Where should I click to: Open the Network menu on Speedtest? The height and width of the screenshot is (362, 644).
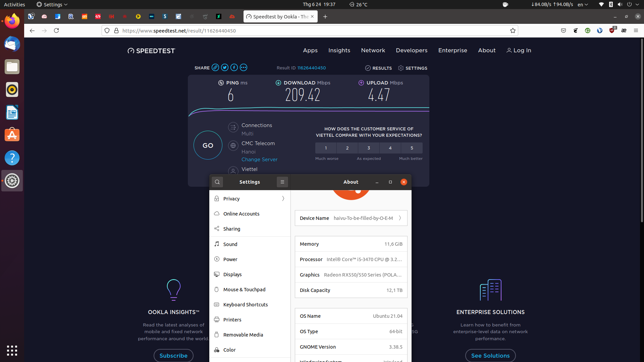click(x=373, y=50)
